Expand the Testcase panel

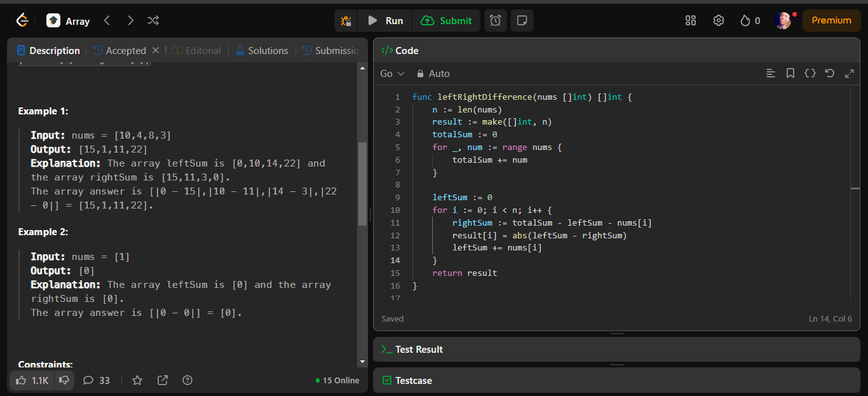coord(616,380)
